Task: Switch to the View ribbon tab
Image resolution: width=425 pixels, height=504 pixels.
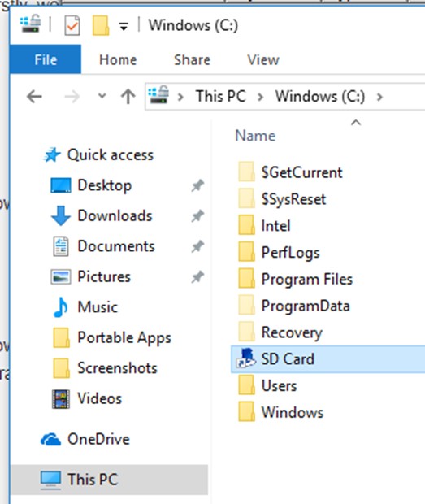Action: pyautogui.click(x=263, y=60)
